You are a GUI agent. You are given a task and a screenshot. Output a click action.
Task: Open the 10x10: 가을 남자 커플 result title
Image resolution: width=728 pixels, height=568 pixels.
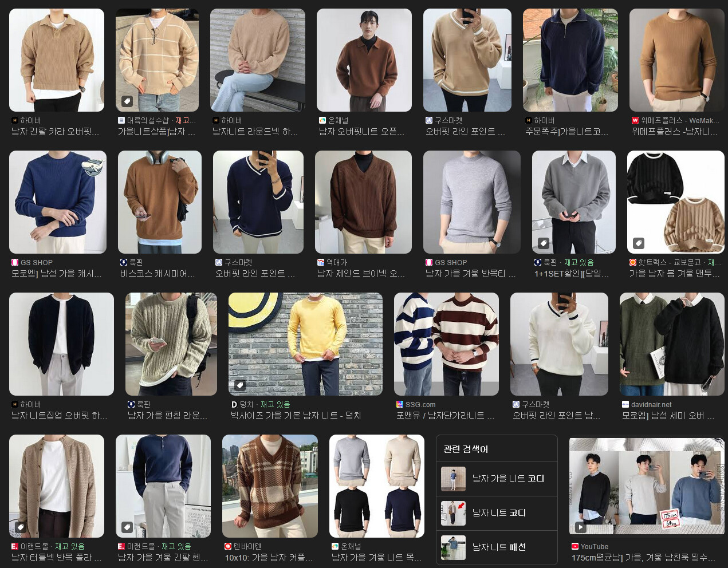269,558
